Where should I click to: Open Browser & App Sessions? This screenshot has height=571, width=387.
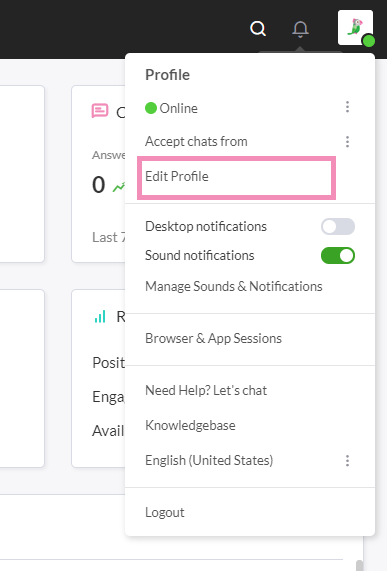(x=213, y=339)
